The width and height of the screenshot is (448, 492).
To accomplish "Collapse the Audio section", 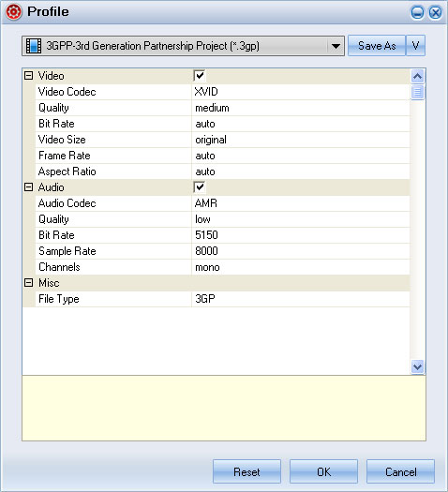I will (x=28, y=187).
